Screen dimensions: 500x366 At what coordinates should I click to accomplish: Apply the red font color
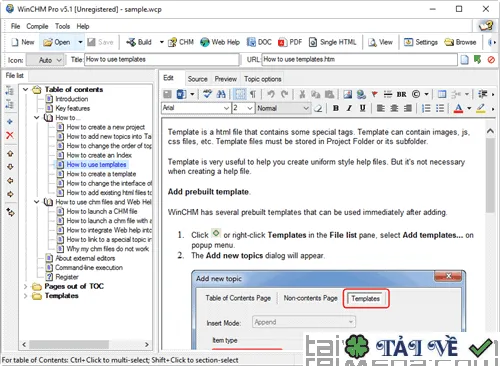(459, 108)
